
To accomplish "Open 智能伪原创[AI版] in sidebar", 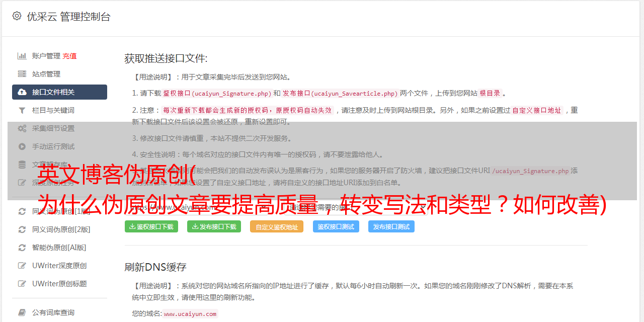I will point(59,248).
